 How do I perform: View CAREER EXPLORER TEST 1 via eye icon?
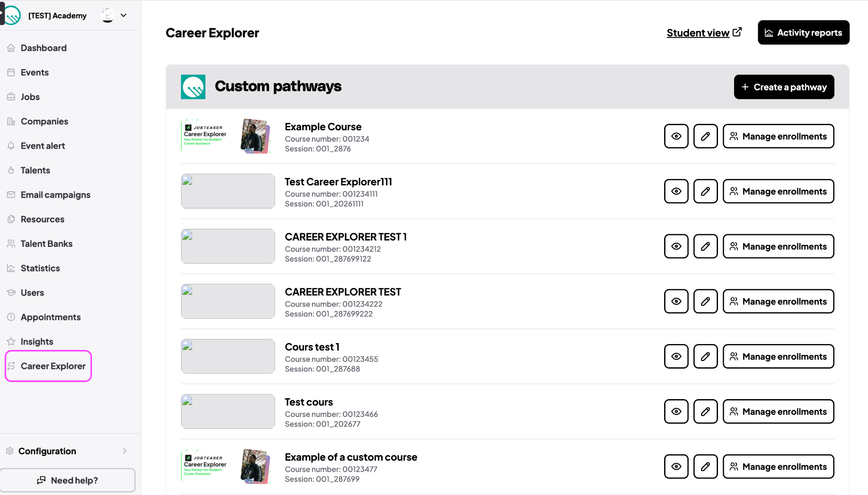676,246
